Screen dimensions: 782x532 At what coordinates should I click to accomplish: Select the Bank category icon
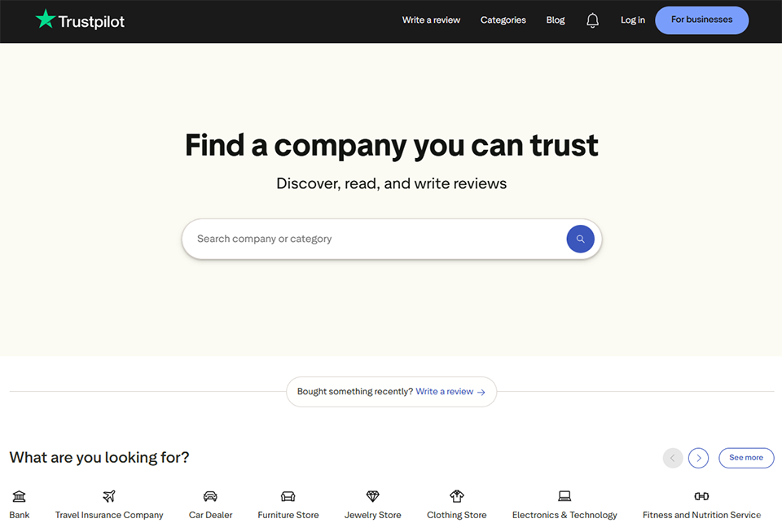19,496
